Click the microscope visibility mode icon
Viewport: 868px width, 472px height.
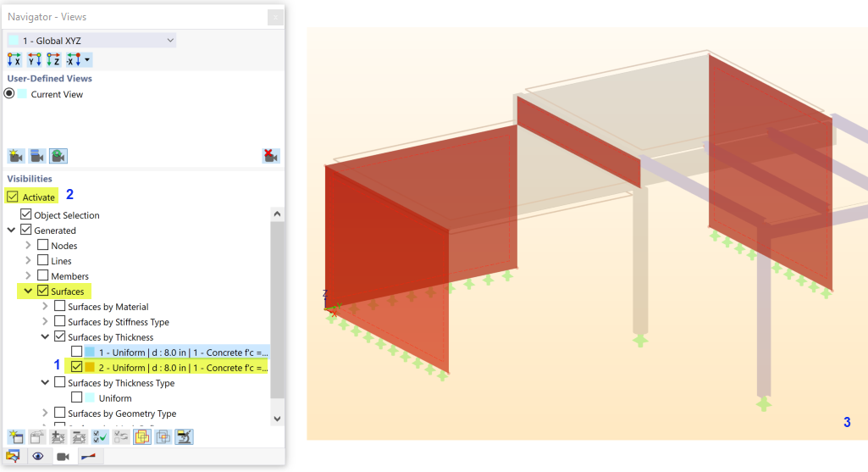pyautogui.click(x=185, y=437)
